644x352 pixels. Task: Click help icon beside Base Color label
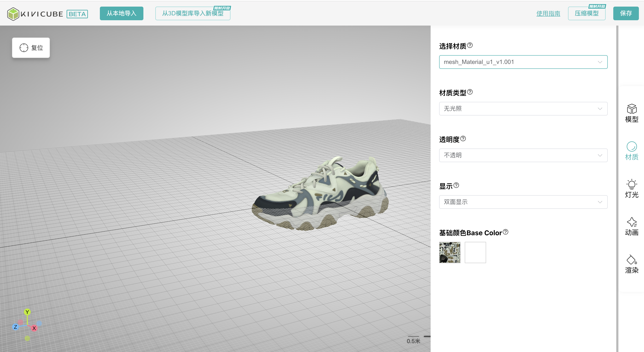tap(505, 232)
